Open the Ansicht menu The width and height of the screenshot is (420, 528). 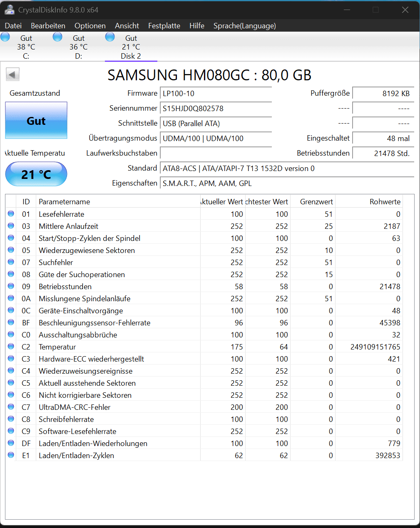coord(127,25)
